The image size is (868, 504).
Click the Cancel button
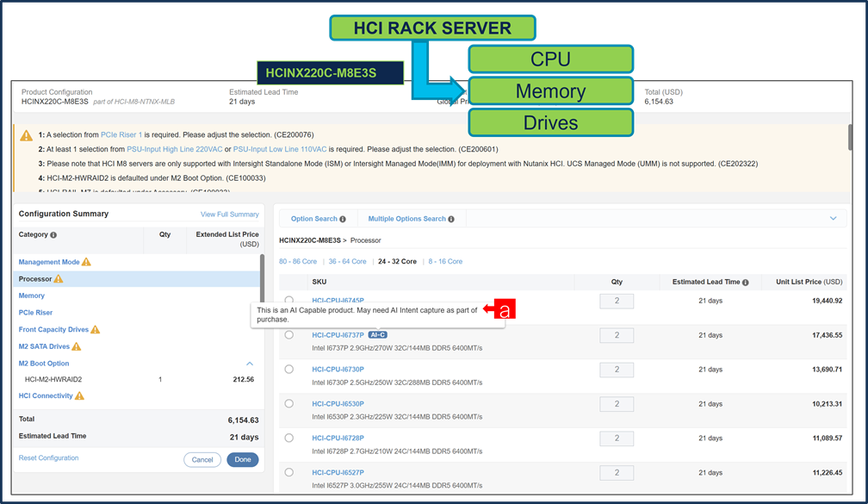tap(202, 460)
